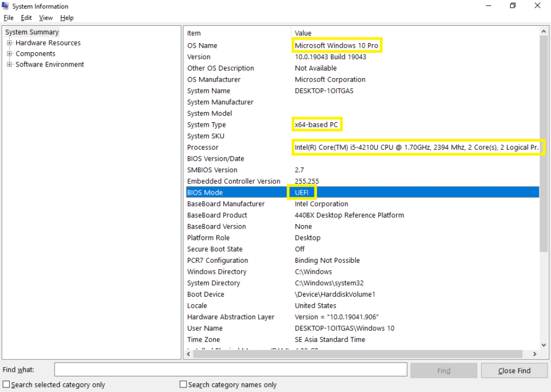Select the Platform Role row
The image size is (551, 392).
pos(362,238)
